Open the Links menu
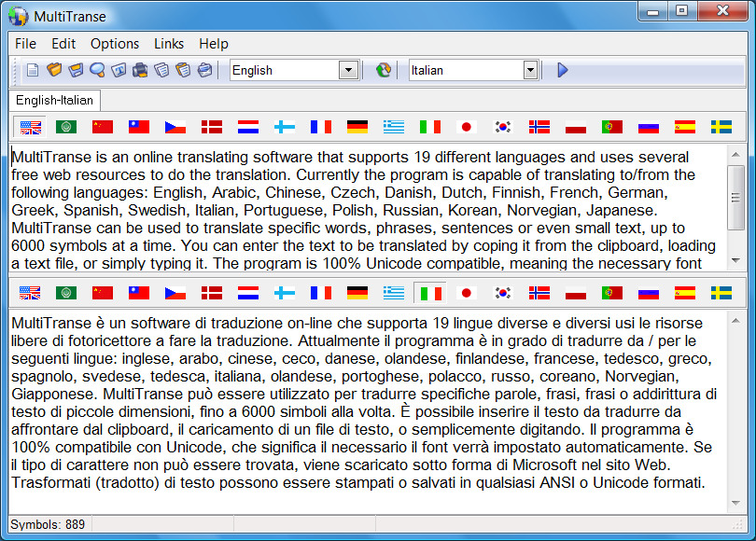The height and width of the screenshot is (541, 756). (x=168, y=44)
